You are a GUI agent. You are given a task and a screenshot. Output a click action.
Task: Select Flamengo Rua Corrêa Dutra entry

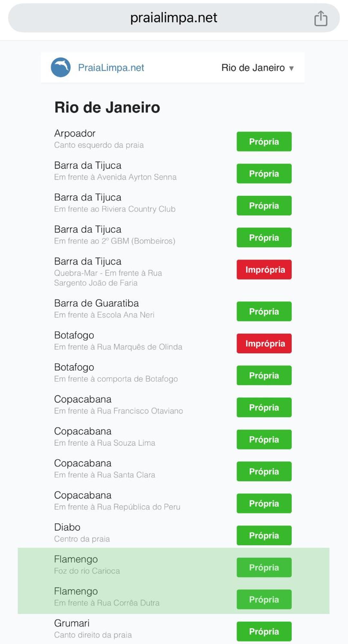coord(173,597)
